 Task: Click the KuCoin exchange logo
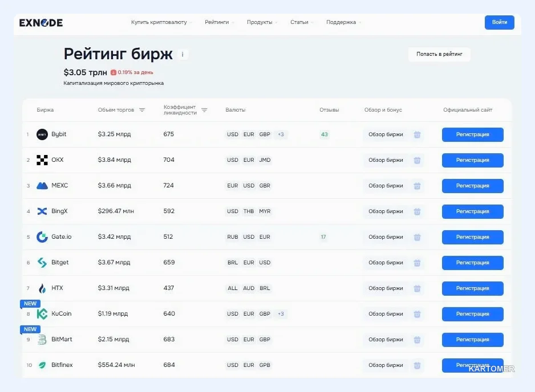coord(42,314)
